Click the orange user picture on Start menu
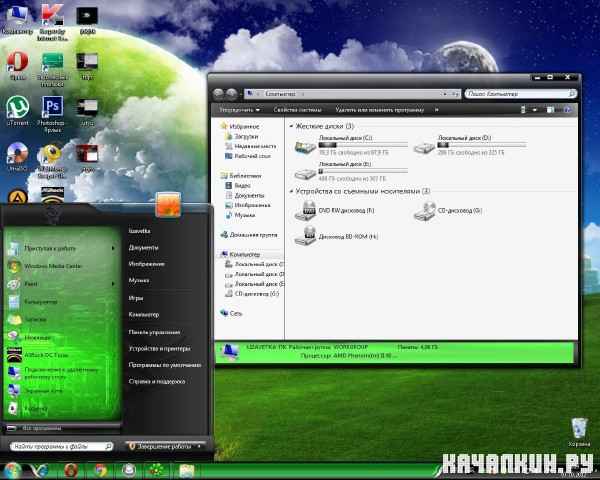The image size is (600, 480). pos(168,205)
